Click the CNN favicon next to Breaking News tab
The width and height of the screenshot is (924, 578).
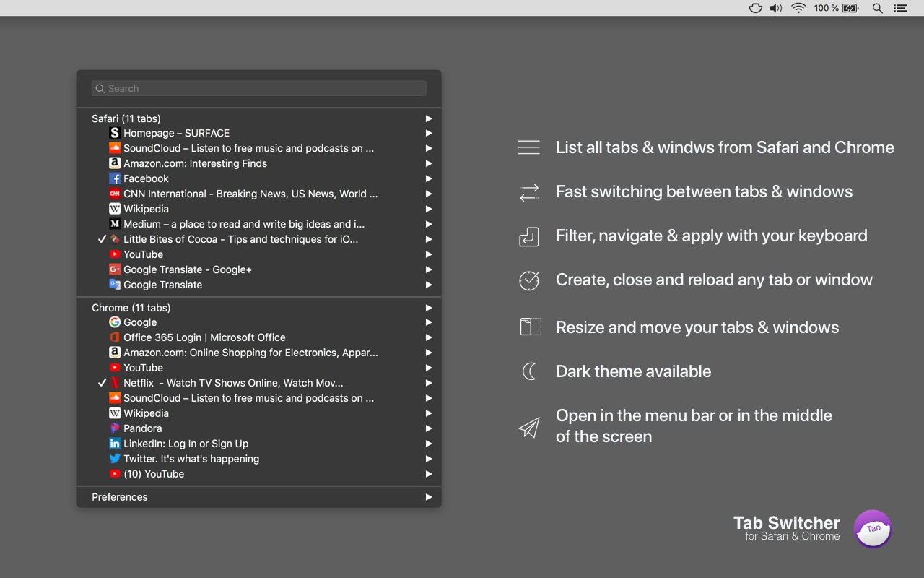click(114, 194)
